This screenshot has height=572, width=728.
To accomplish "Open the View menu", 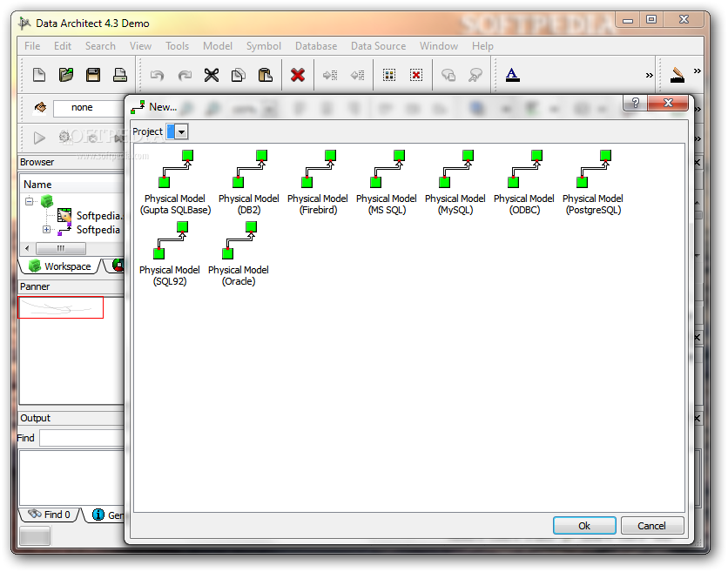I will click(x=141, y=46).
